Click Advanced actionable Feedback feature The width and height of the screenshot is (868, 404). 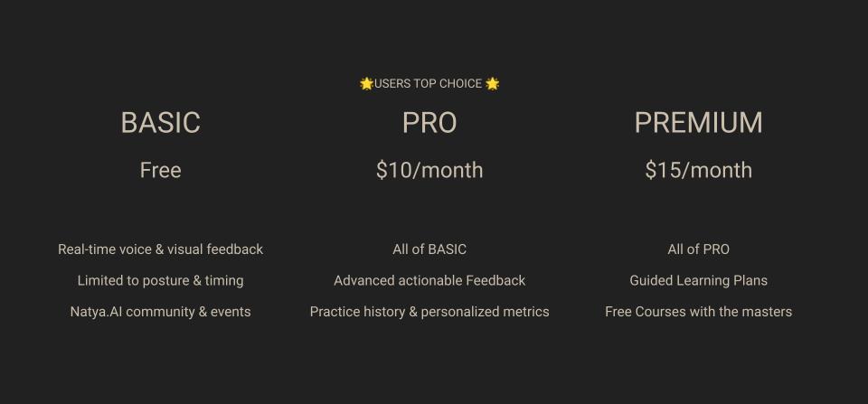[x=429, y=280]
